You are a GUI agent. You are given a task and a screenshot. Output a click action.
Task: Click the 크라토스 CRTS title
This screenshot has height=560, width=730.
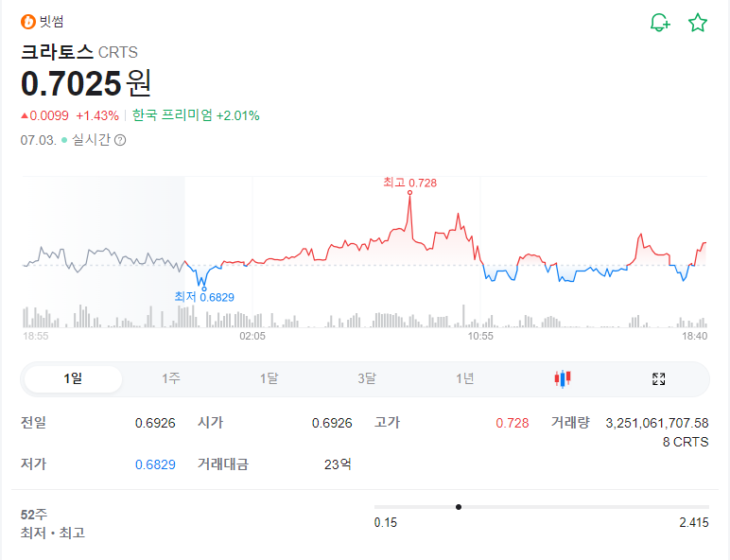click(x=79, y=52)
